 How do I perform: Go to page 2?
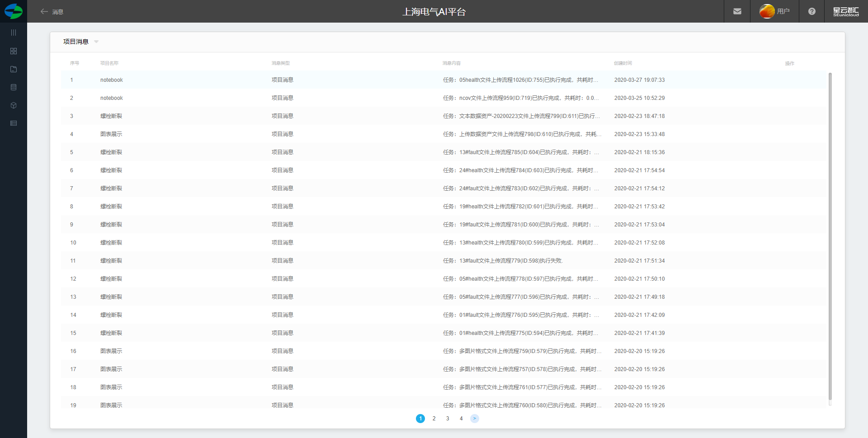(434, 419)
